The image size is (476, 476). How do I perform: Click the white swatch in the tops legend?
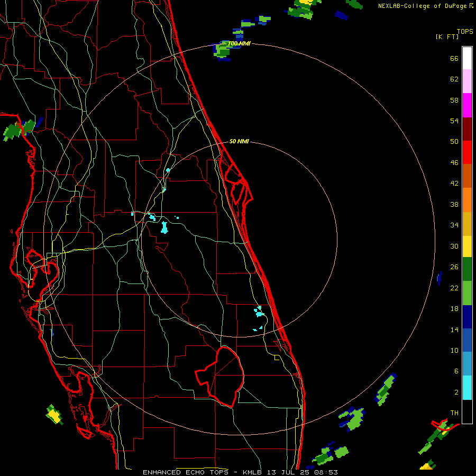(467, 58)
